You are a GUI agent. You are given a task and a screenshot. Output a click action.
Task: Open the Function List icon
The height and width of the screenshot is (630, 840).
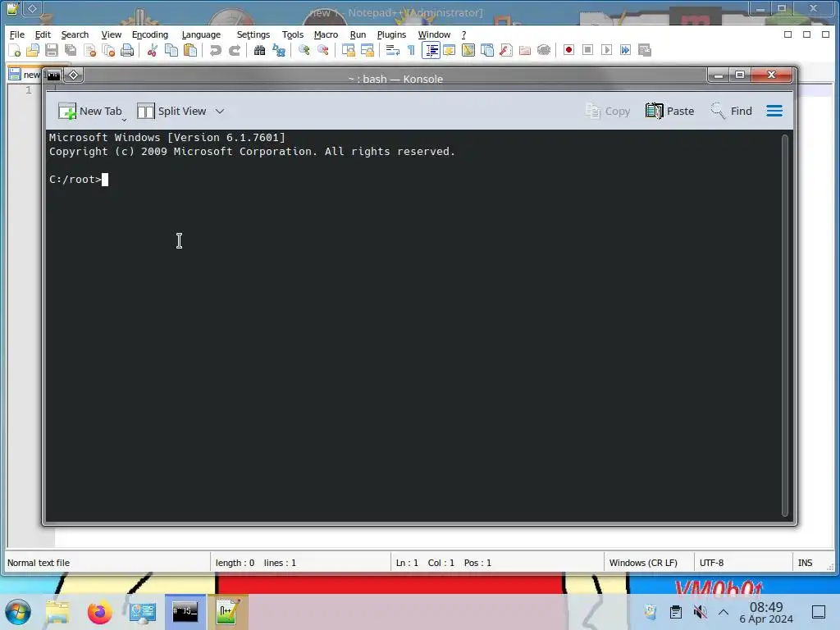click(505, 50)
